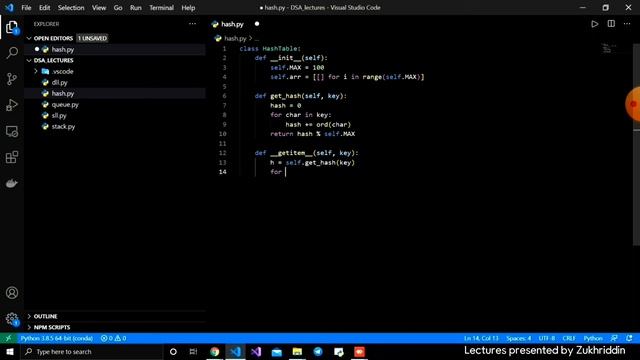Open File Explorer from the taskbar
Image resolution: width=640 pixels, height=360 pixels.
coord(297,351)
